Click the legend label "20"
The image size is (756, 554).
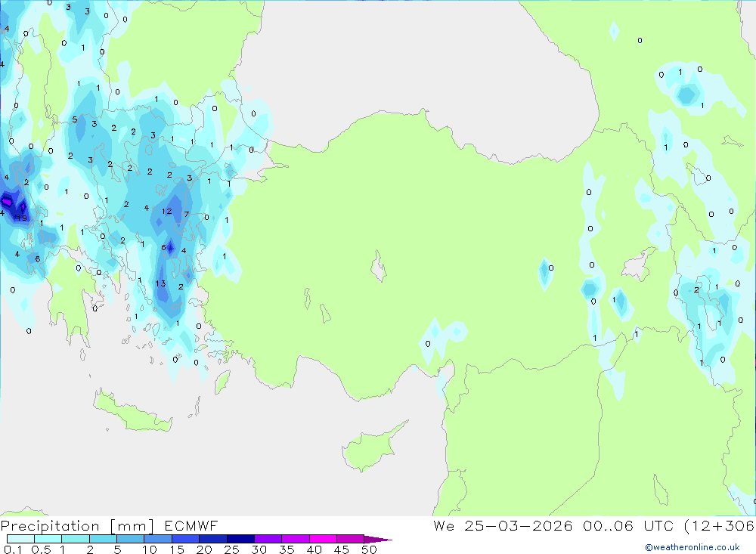click(x=204, y=549)
